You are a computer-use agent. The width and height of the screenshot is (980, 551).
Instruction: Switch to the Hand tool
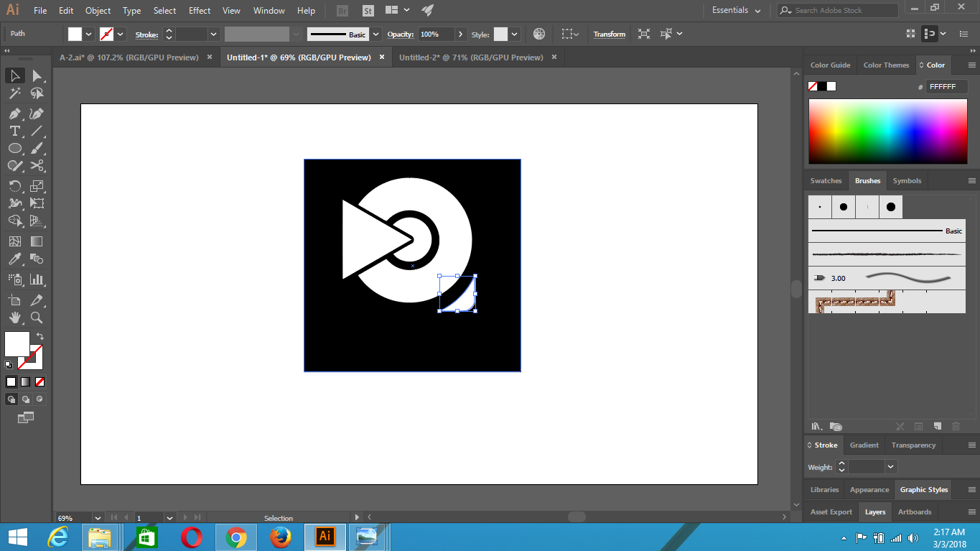point(14,318)
